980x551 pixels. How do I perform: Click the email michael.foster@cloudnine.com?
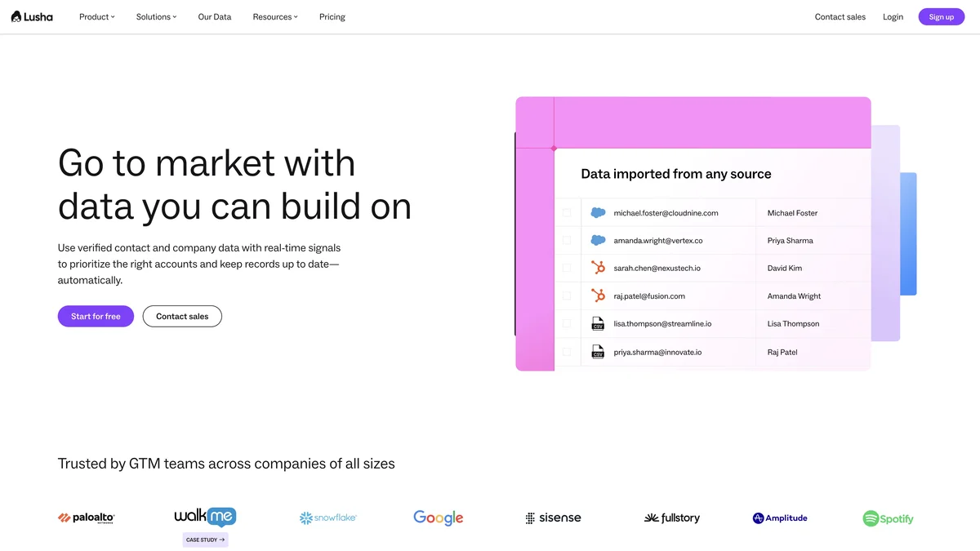(666, 213)
